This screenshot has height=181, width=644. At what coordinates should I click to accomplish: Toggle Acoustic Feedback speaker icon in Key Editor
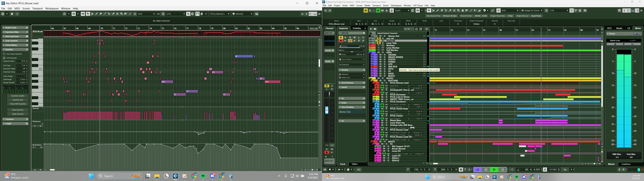click(x=83, y=14)
